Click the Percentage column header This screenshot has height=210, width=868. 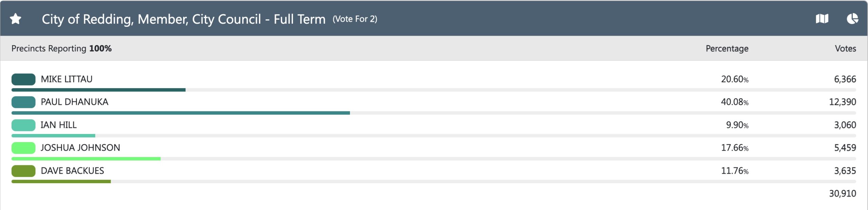[x=727, y=49]
